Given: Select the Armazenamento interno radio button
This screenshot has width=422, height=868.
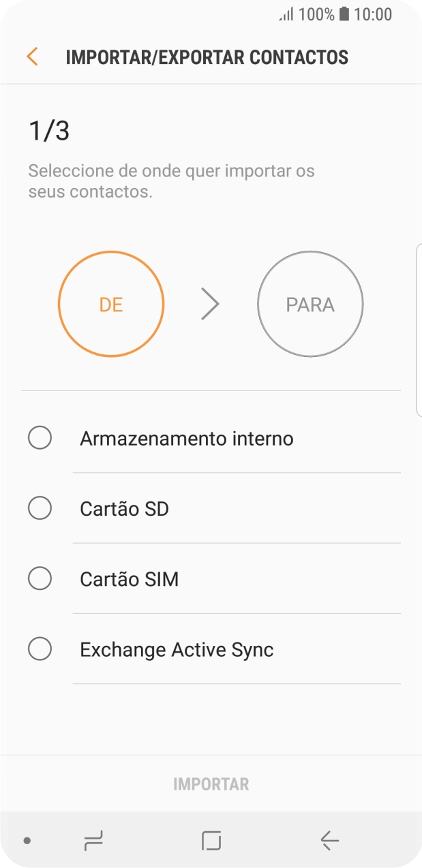Looking at the screenshot, I should pyautogui.click(x=40, y=438).
